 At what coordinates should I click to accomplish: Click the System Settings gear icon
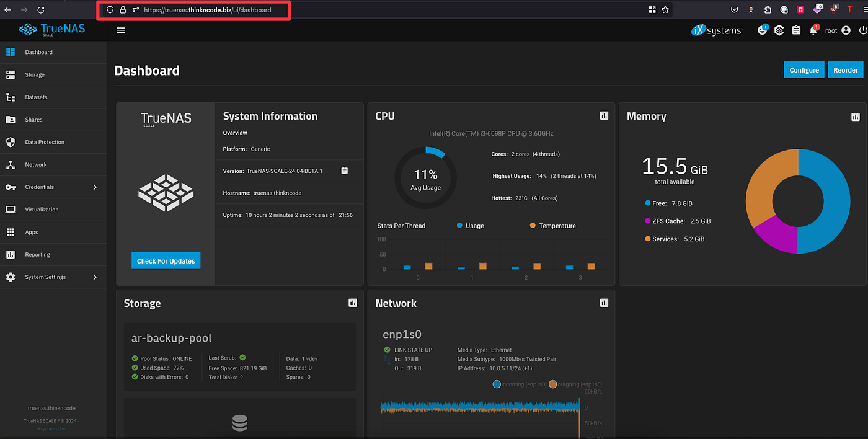11,277
